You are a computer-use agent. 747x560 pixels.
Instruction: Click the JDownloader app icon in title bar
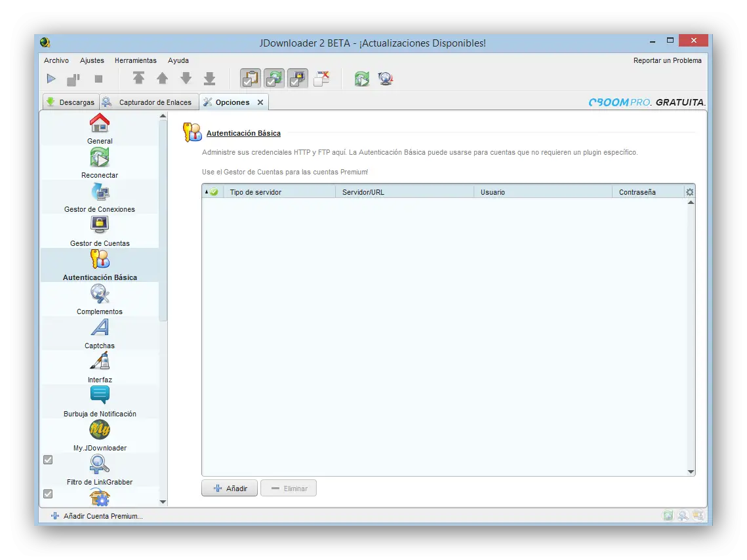45,43
